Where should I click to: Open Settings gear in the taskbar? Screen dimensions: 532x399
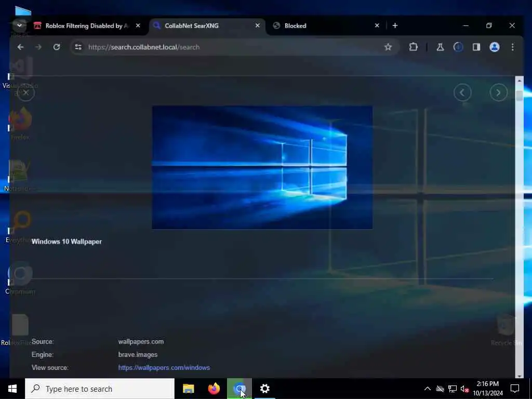click(x=265, y=389)
